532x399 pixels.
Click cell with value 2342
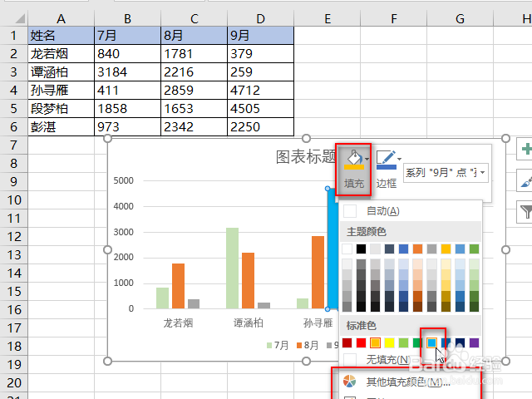194,127
